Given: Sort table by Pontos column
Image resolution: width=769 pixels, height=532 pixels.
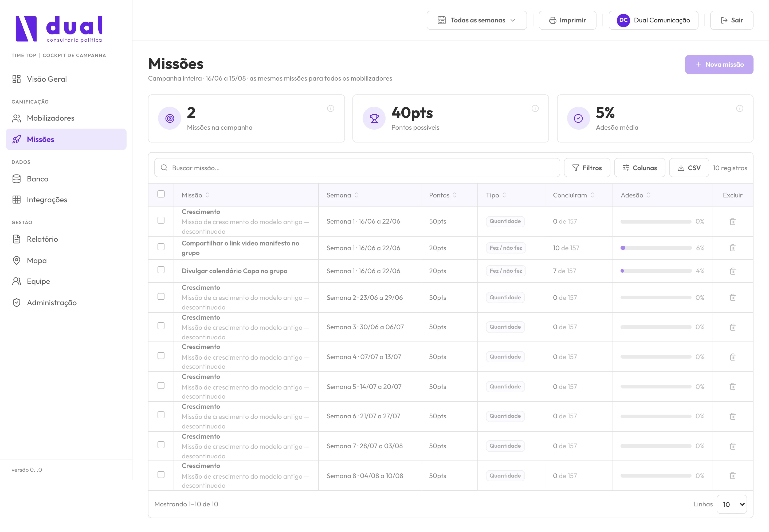Looking at the screenshot, I should click(x=443, y=195).
